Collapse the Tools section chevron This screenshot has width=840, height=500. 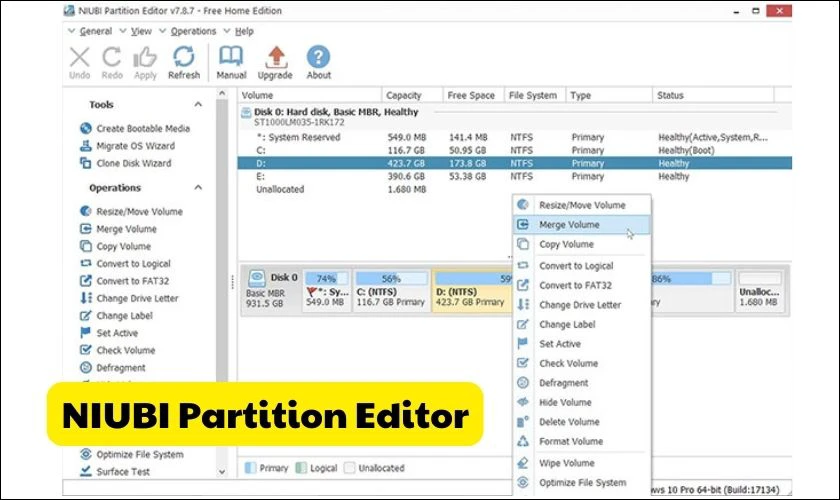click(198, 104)
